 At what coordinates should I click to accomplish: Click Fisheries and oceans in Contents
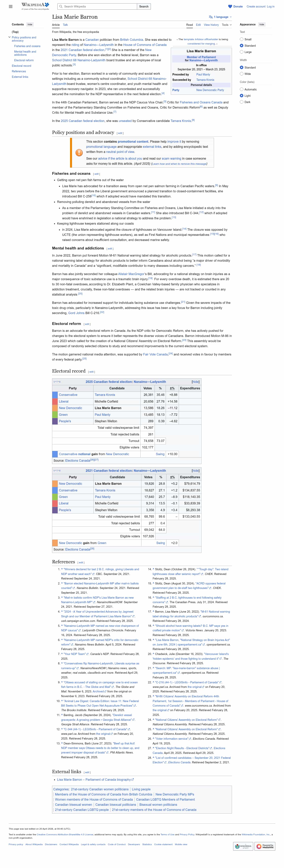click(x=27, y=46)
